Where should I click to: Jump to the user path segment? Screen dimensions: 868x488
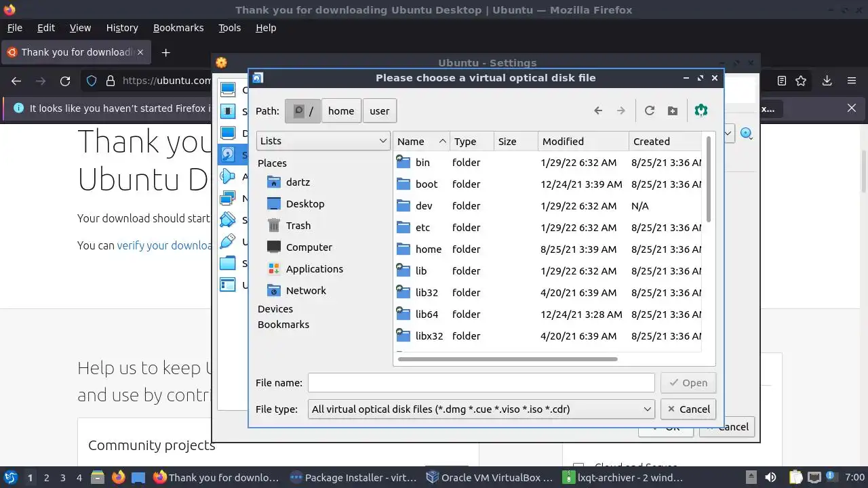(x=380, y=111)
